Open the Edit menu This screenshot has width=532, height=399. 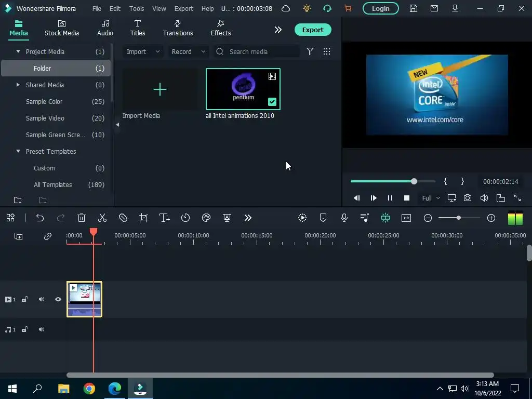[x=115, y=8]
